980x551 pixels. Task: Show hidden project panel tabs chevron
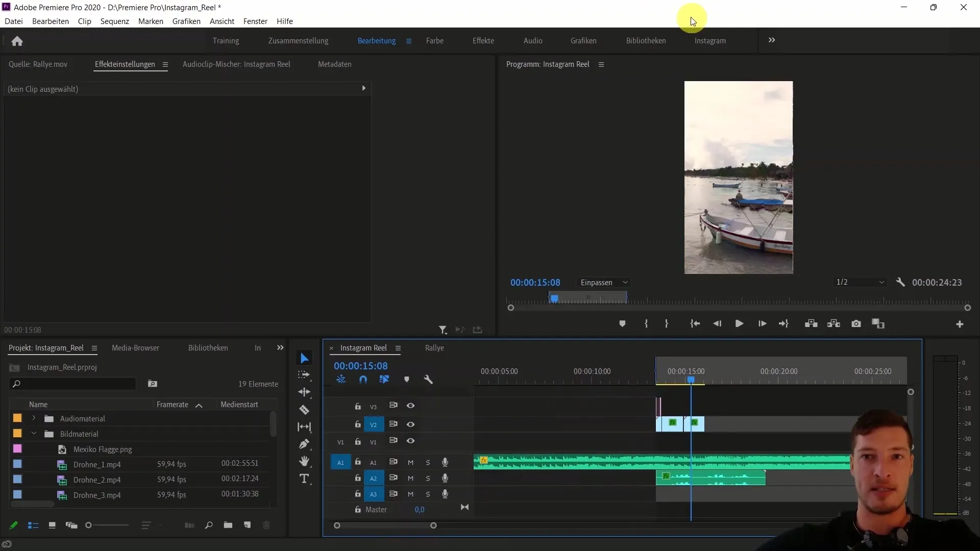point(280,347)
